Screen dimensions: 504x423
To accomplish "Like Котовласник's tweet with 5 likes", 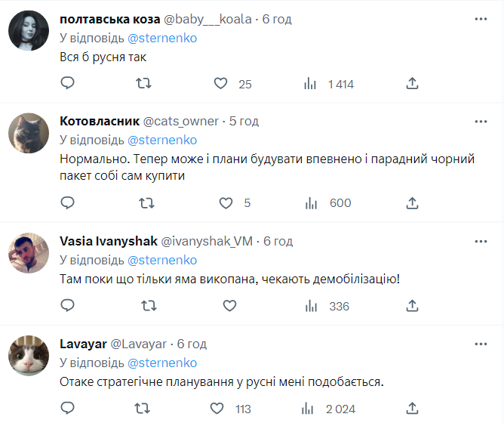I will (226, 202).
